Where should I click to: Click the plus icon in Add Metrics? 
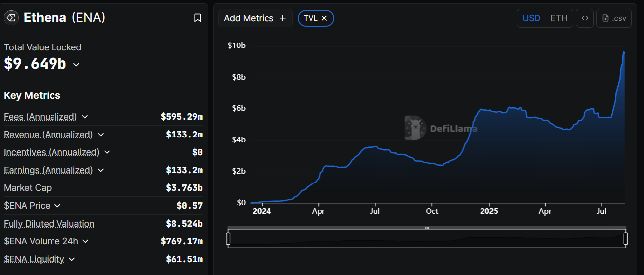pos(283,18)
